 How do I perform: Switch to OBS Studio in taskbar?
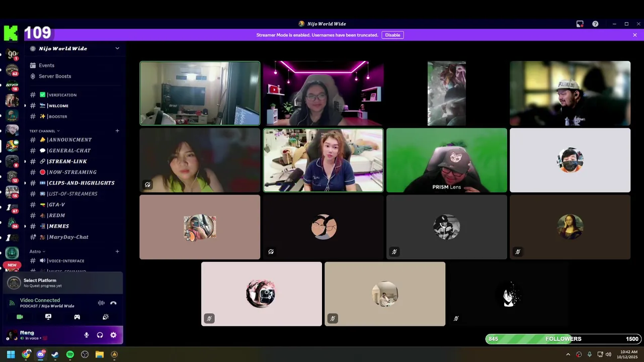(85, 354)
